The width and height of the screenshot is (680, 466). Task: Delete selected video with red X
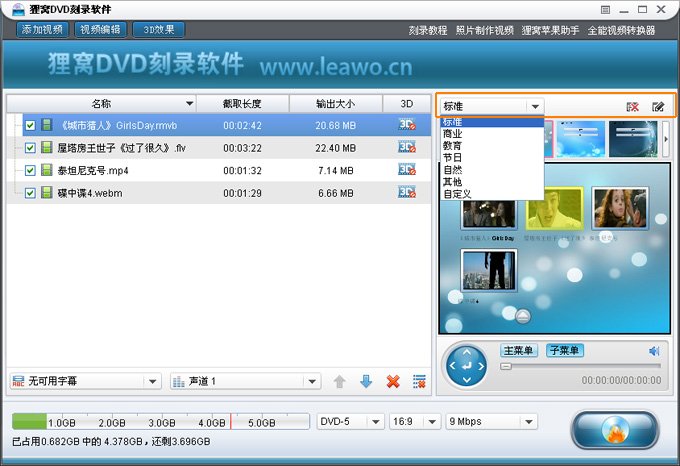pyautogui.click(x=393, y=381)
